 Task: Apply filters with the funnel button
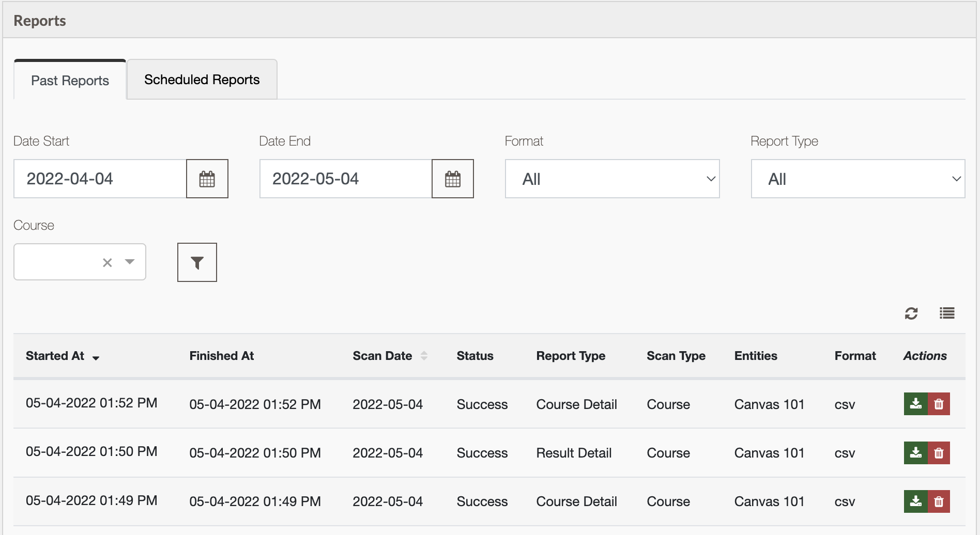[x=197, y=262]
